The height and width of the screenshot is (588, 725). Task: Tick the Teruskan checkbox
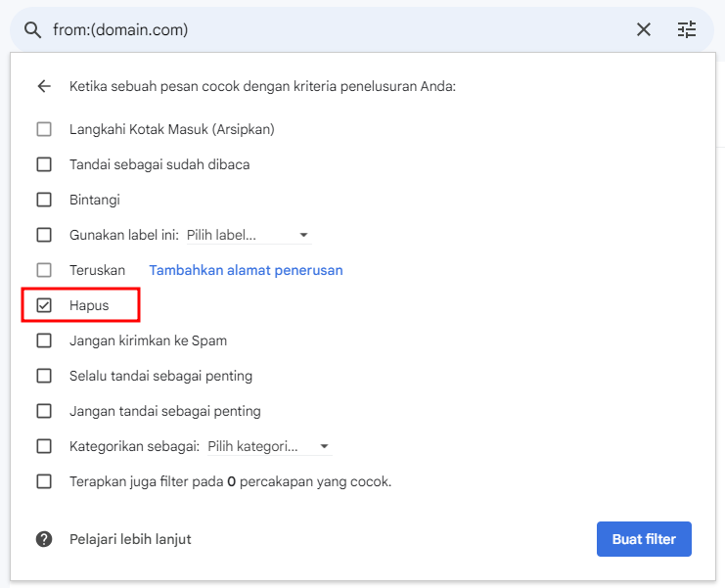click(44, 270)
